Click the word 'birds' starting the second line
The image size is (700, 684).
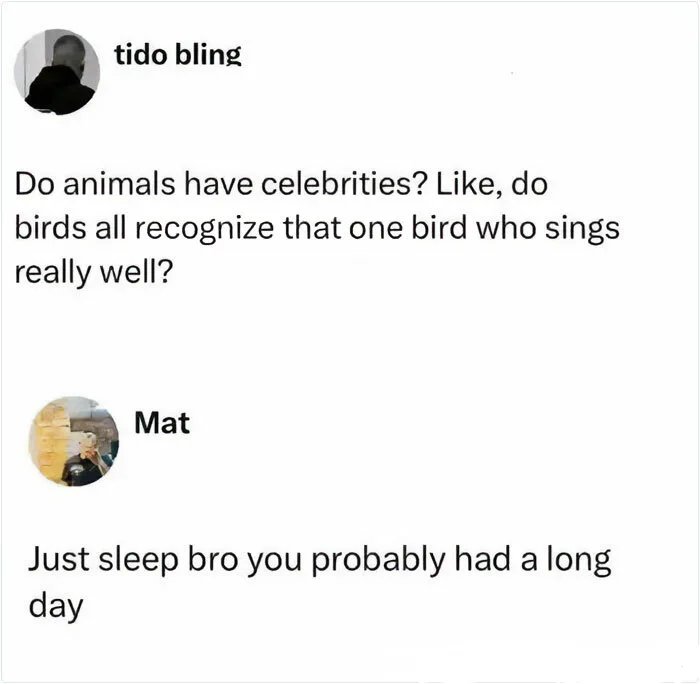click(x=50, y=228)
